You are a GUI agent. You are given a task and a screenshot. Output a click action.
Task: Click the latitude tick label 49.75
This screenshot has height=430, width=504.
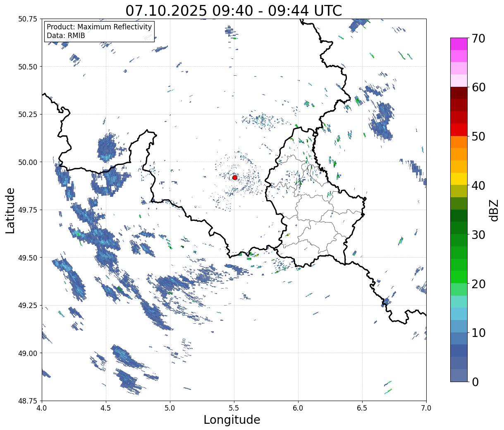[28, 210]
